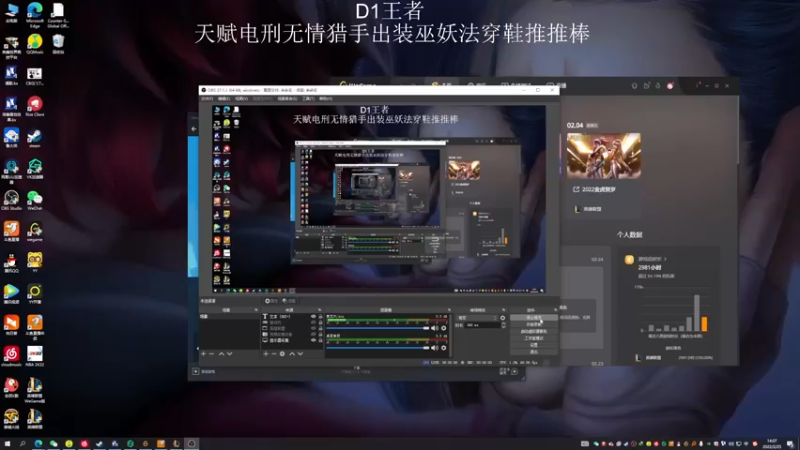Viewport: 800px width, 450px height.
Task: Click the 开始录制 button in OBS controls
Action: coord(534,324)
